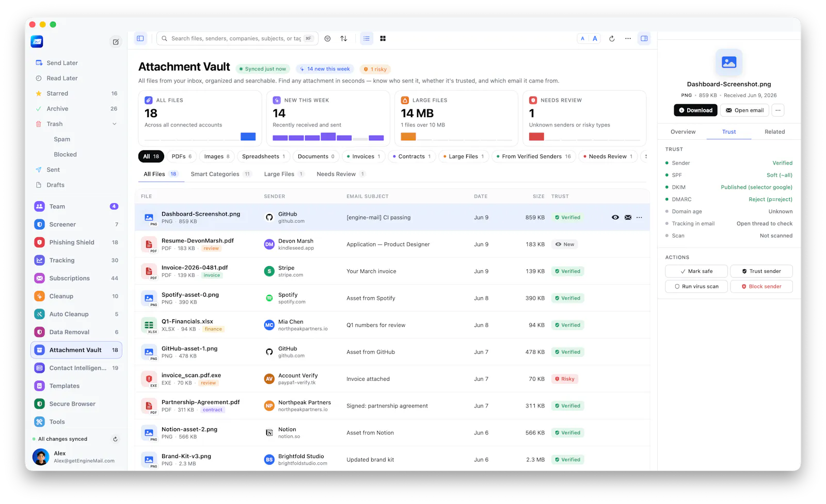Click the Open email button
Image resolution: width=826 pixels, height=504 pixels.
click(744, 110)
